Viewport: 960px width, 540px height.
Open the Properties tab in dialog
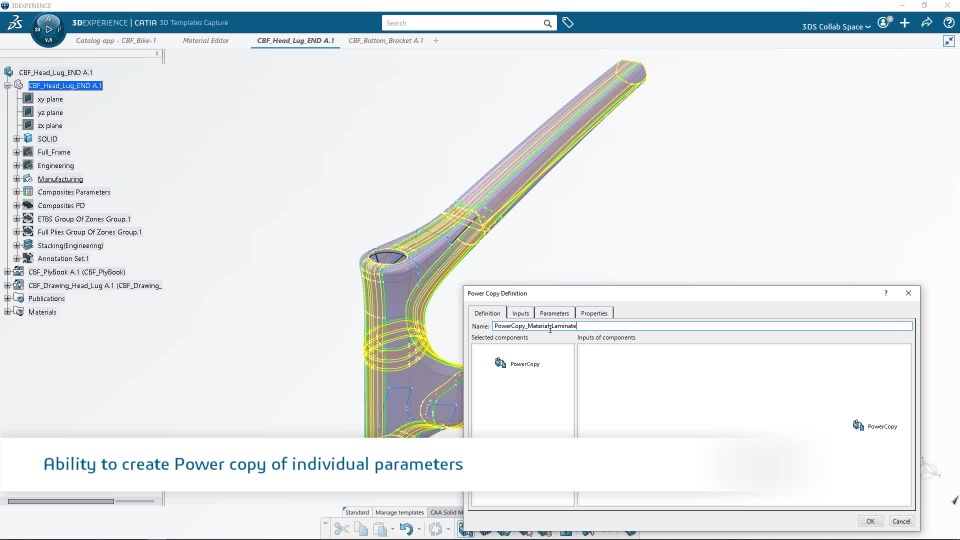click(x=594, y=313)
